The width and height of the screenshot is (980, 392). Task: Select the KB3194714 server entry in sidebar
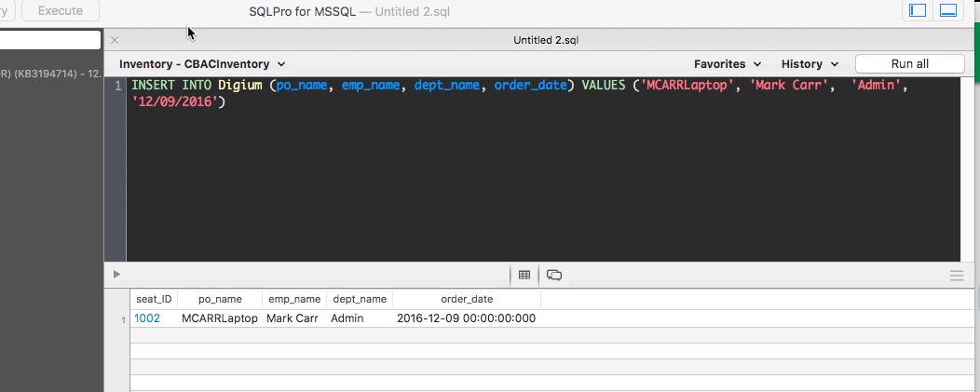coord(50,74)
